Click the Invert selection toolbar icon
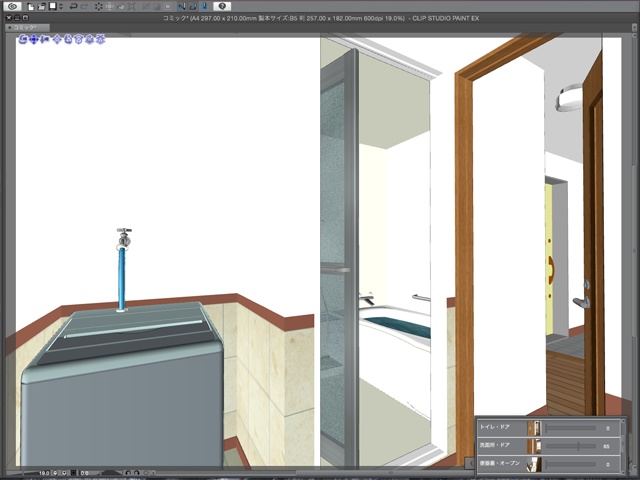Image resolution: width=640 pixels, height=480 pixels. click(x=157, y=7)
